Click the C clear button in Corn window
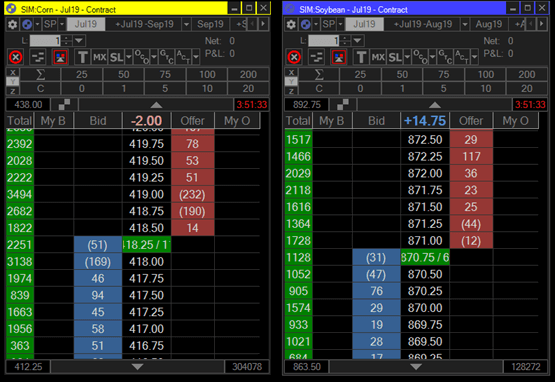This screenshot has width=555, height=382. coord(40,89)
